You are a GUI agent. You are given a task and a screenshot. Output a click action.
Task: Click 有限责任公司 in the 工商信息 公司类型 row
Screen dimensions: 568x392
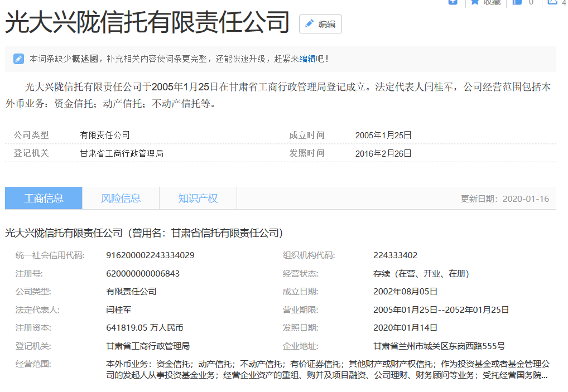[x=131, y=292]
